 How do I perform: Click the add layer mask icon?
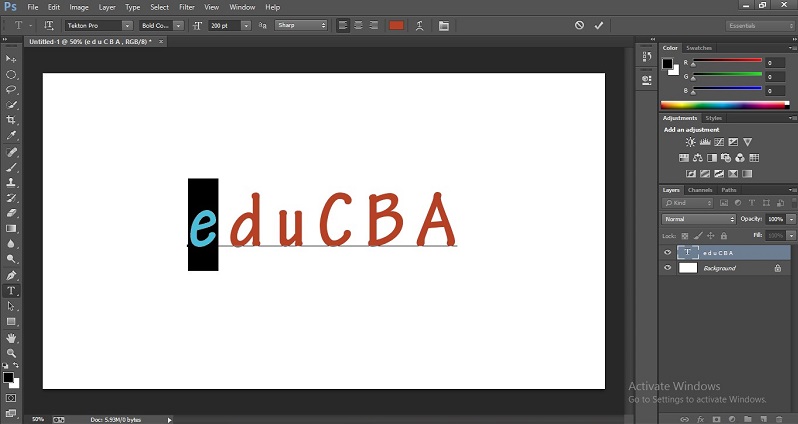(717, 419)
